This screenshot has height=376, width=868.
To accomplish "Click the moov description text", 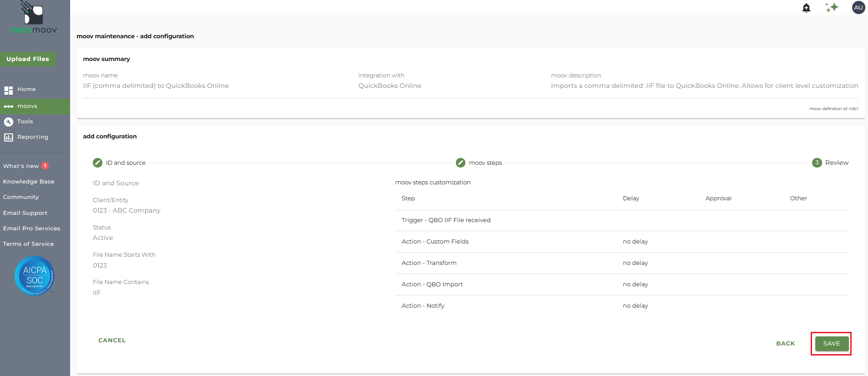I will tap(704, 86).
